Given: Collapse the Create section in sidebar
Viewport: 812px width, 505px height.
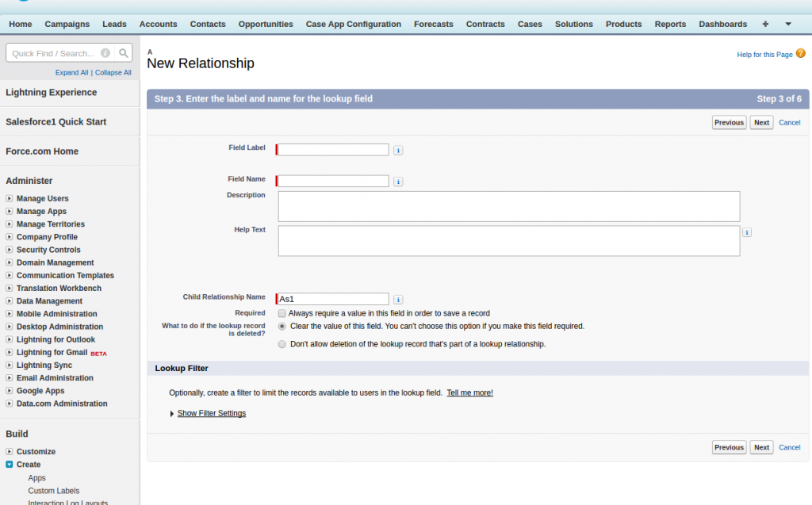Looking at the screenshot, I should [10, 465].
